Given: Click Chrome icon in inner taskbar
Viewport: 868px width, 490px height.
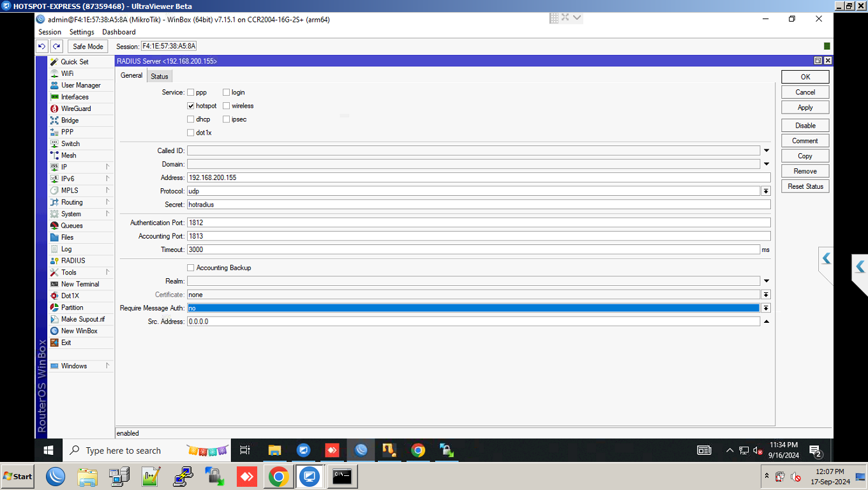Looking at the screenshot, I should tap(418, 450).
